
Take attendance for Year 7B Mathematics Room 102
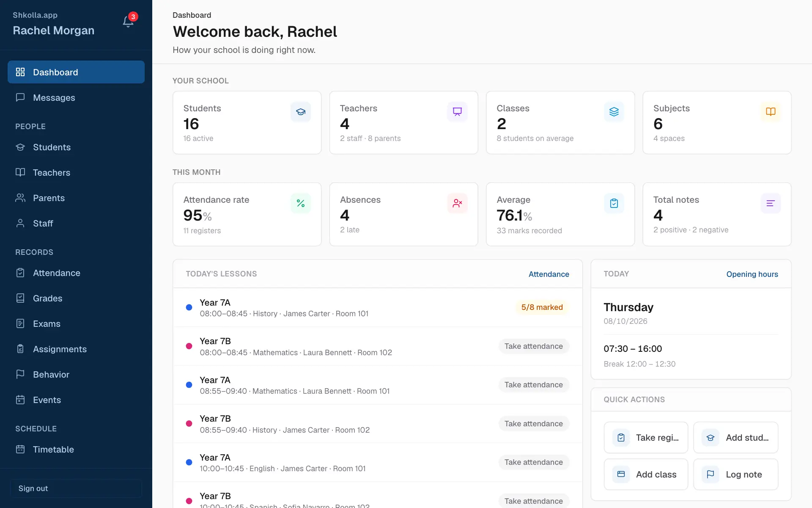click(534, 346)
